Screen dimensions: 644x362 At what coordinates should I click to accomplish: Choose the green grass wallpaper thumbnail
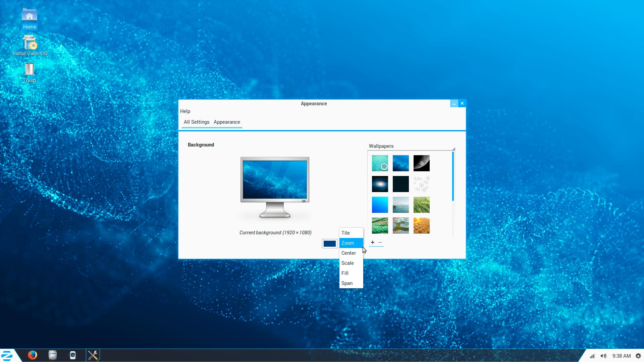(x=421, y=205)
